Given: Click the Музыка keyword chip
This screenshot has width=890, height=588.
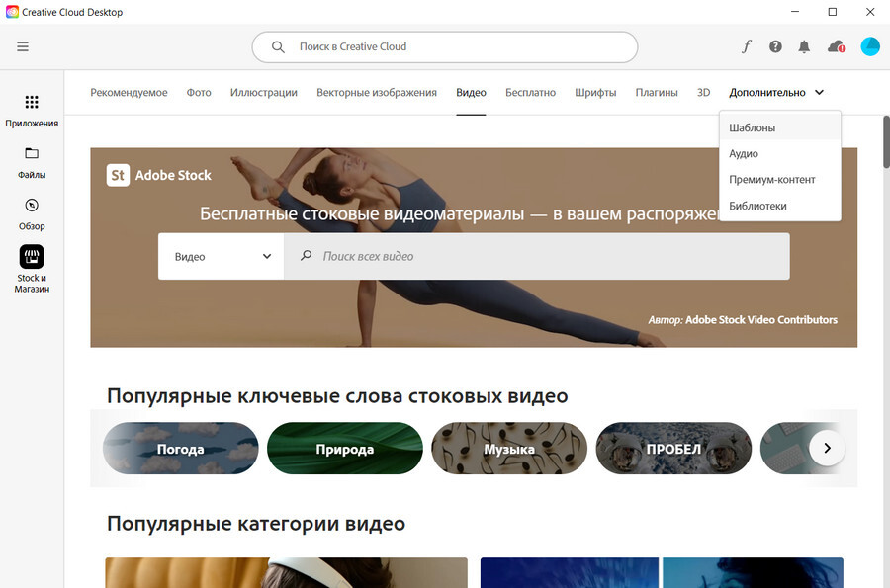Looking at the screenshot, I should [x=509, y=449].
